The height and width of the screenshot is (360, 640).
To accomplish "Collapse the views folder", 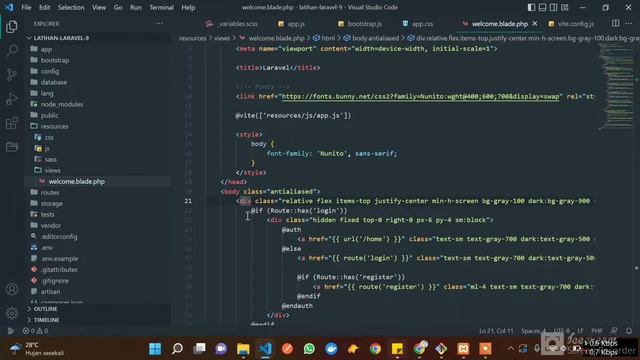I will tap(53, 170).
